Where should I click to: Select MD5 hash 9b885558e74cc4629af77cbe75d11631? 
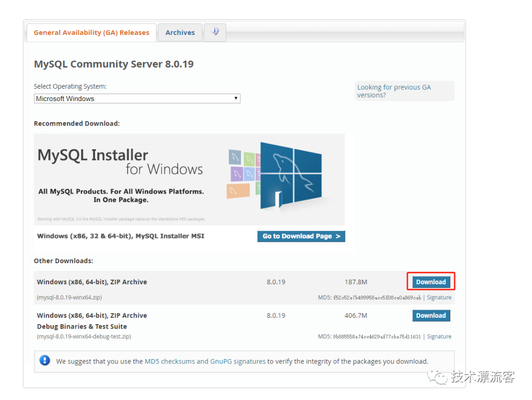coord(377,336)
